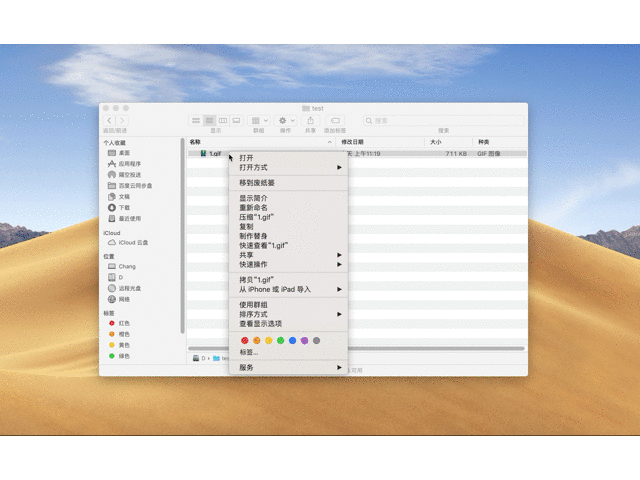Click D in the path bar
This screenshot has width=640, height=480.
click(x=200, y=358)
